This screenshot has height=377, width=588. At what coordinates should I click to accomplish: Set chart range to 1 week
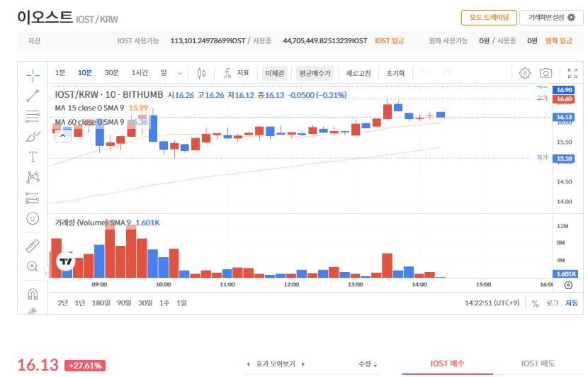point(164,303)
